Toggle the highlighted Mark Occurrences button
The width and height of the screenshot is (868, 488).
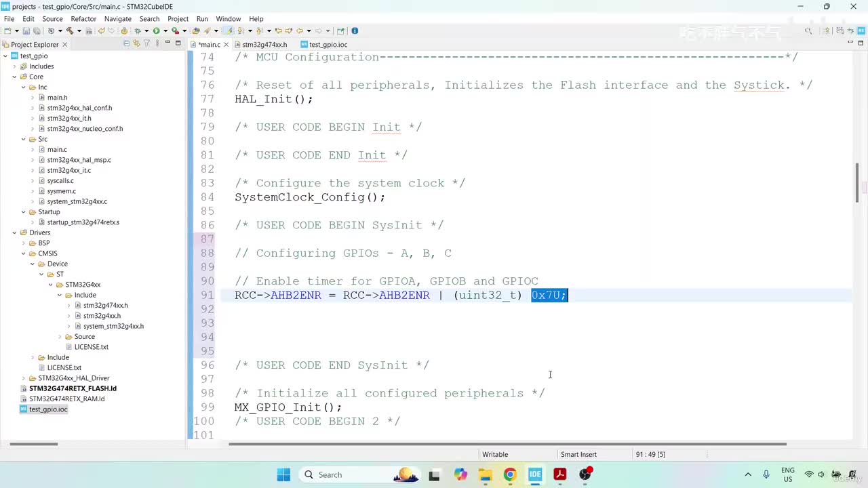coord(229,30)
